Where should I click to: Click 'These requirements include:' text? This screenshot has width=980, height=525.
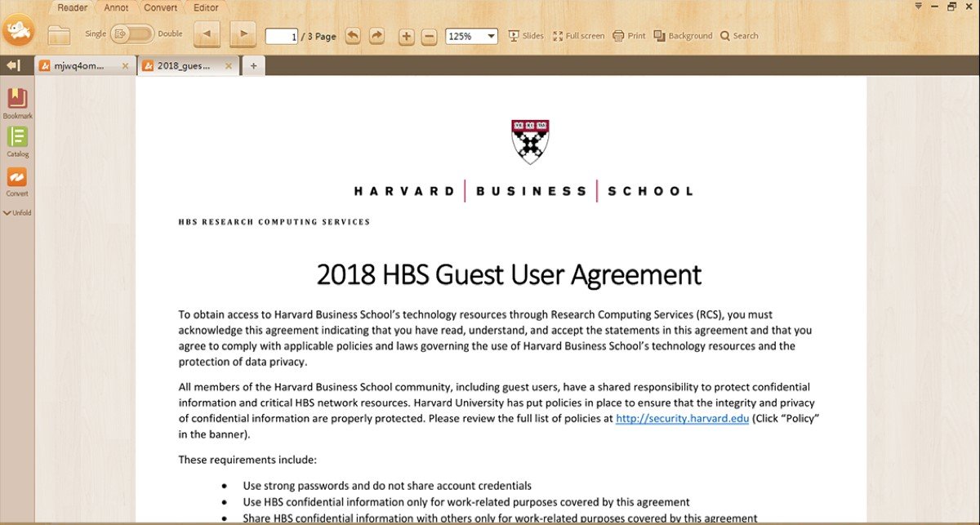[x=247, y=460]
